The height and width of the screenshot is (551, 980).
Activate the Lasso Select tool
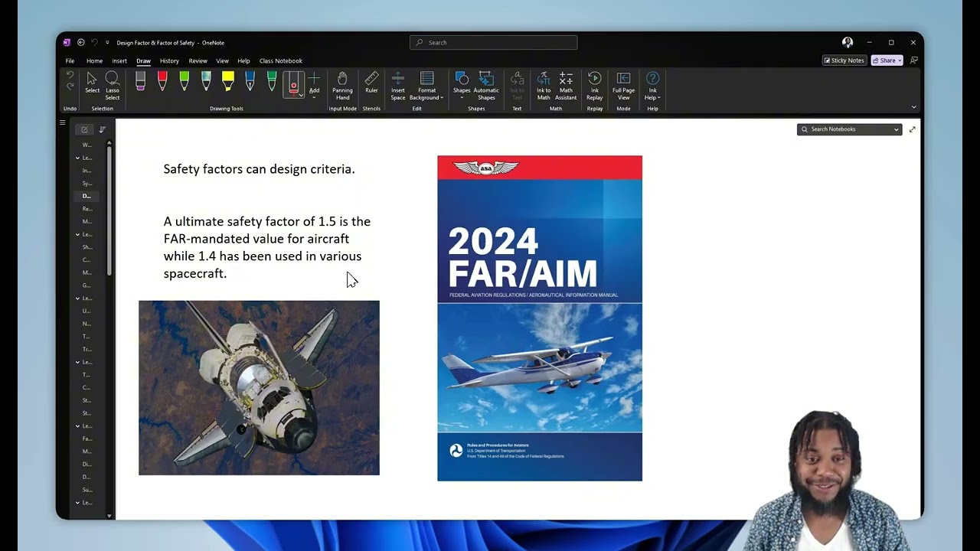click(x=112, y=85)
